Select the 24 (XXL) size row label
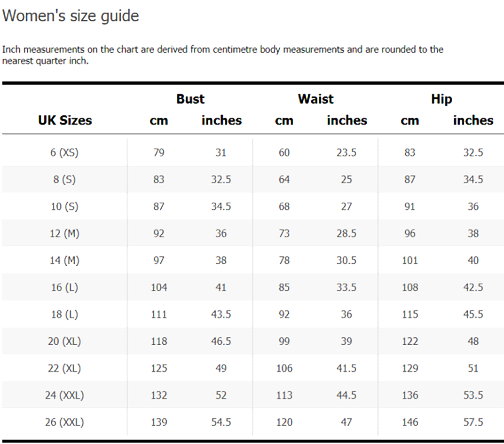The height and width of the screenshot is (444, 504). point(64,396)
